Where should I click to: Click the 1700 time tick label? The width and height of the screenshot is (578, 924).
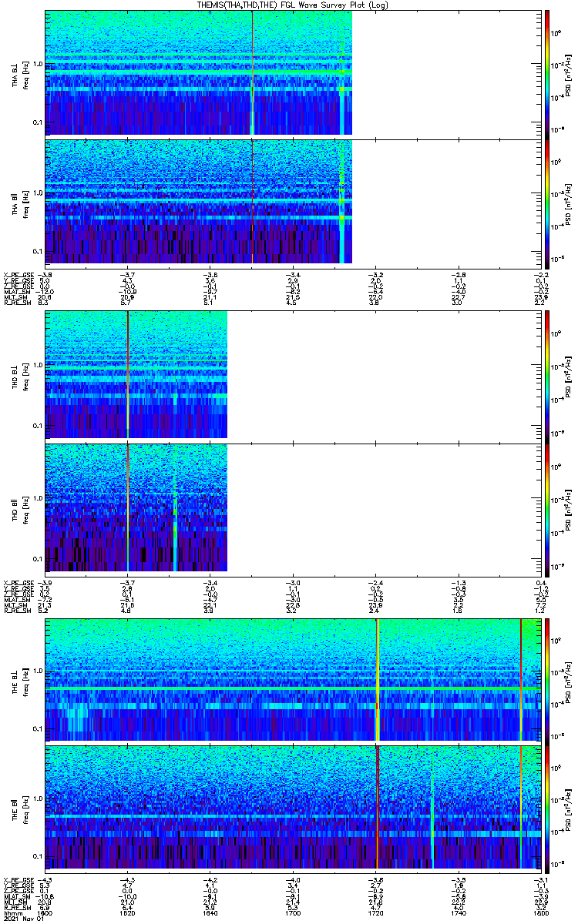[291, 913]
